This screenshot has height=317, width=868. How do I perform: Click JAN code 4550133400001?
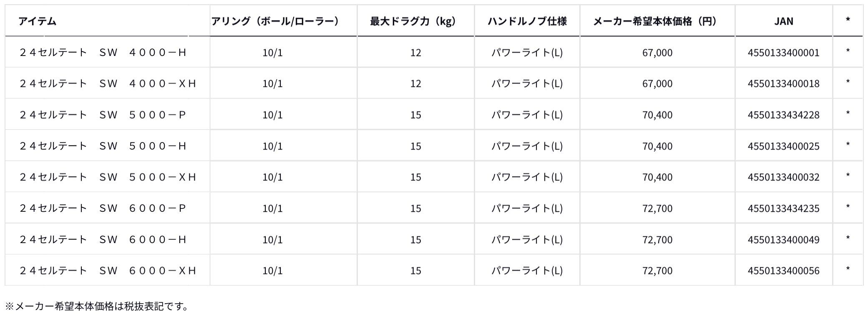(x=783, y=53)
